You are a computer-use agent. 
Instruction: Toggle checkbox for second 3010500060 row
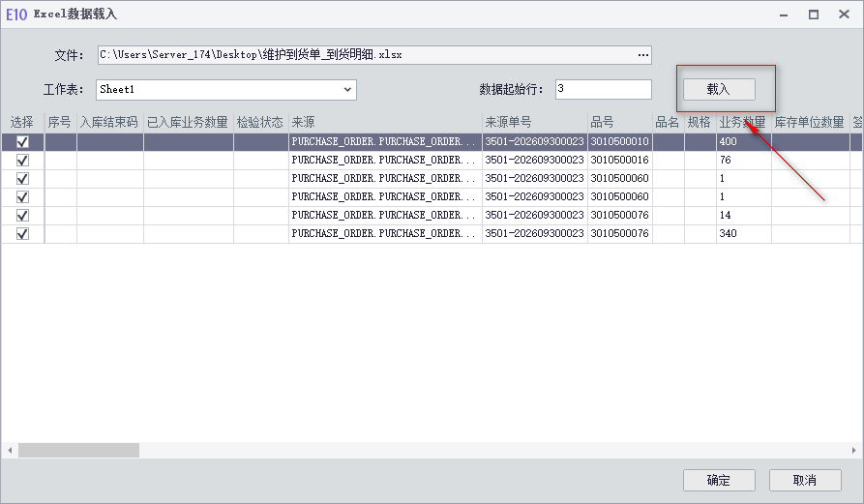tap(22, 196)
